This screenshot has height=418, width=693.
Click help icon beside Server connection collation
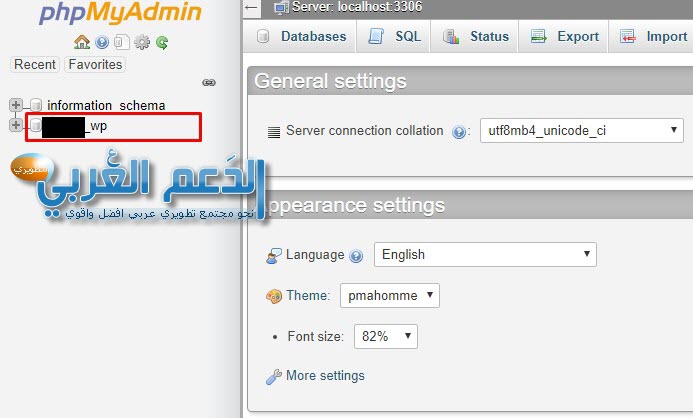tap(460, 132)
